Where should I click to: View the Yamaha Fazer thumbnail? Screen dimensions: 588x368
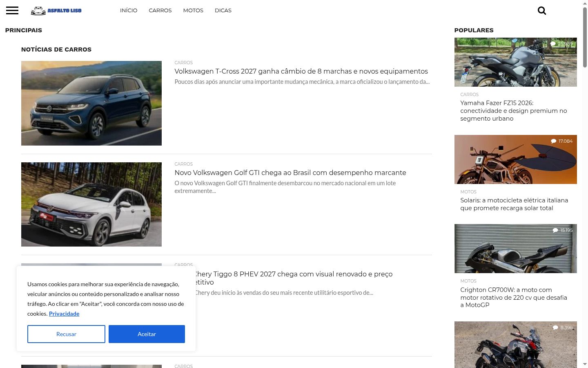tap(516, 62)
